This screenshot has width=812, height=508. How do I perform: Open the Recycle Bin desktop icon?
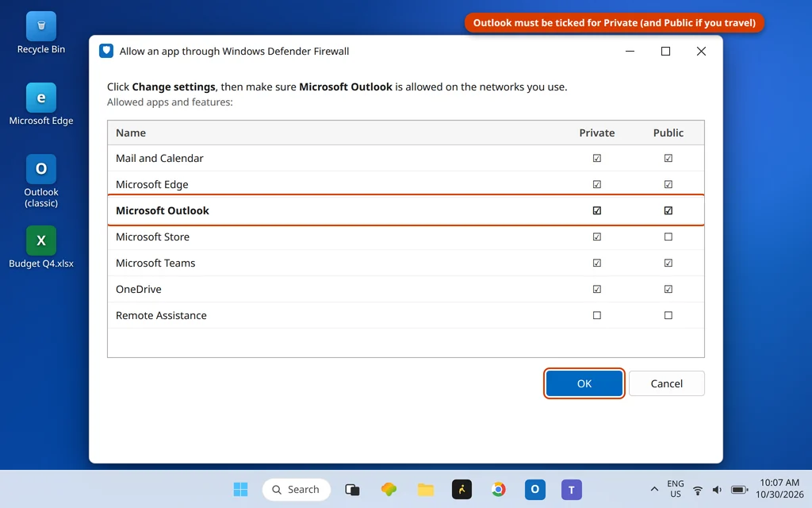[x=41, y=33]
